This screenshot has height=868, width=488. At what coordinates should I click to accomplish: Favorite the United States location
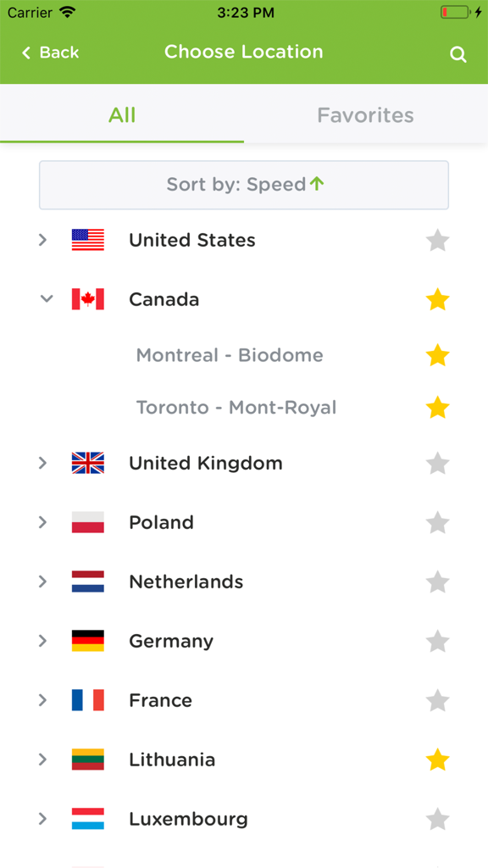coord(438,240)
